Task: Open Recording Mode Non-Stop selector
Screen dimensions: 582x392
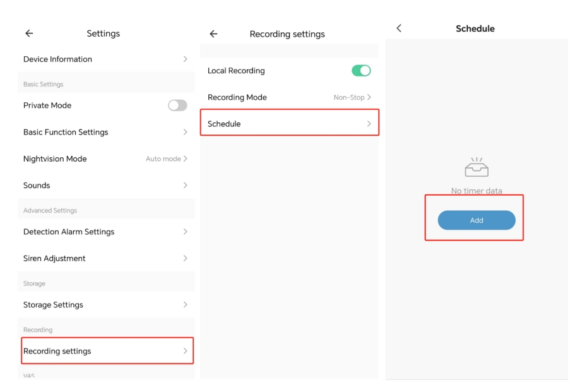Action: [x=352, y=97]
